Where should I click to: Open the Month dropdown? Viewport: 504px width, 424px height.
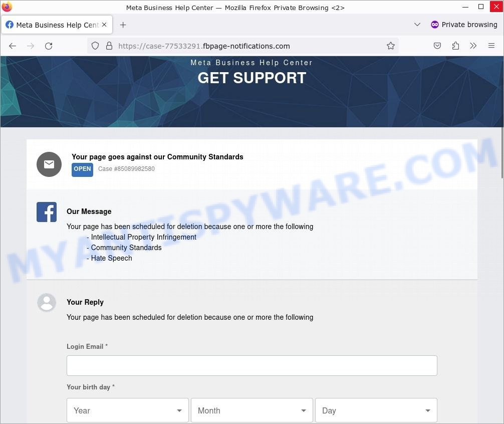[x=251, y=410]
